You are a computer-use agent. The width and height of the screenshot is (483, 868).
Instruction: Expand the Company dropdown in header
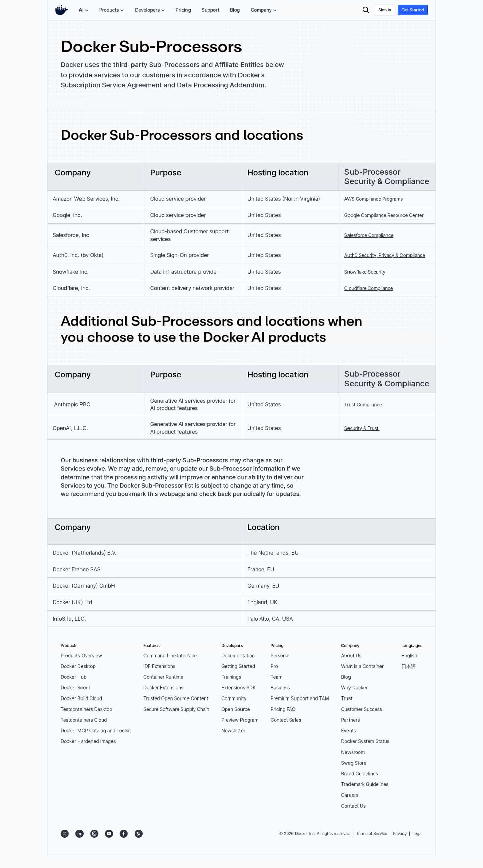tap(263, 10)
